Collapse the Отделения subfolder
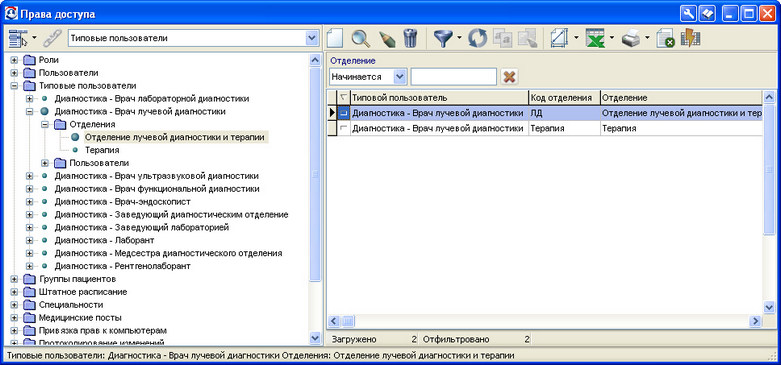Image resolution: width=781 pixels, height=365 pixels. pos(45,124)
